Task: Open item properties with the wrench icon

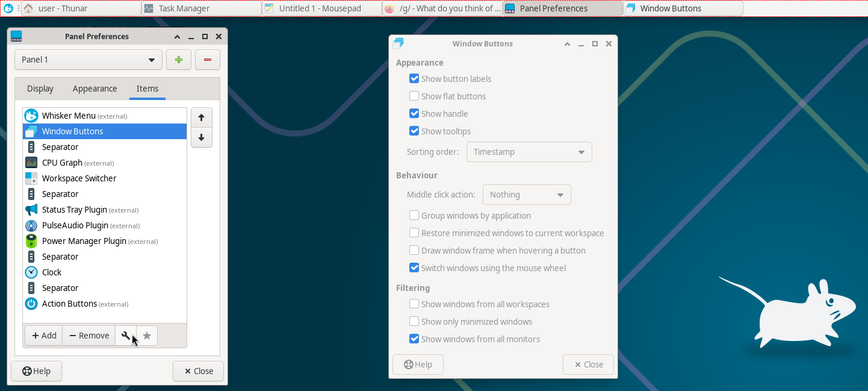Action: (x=126, y=336)
